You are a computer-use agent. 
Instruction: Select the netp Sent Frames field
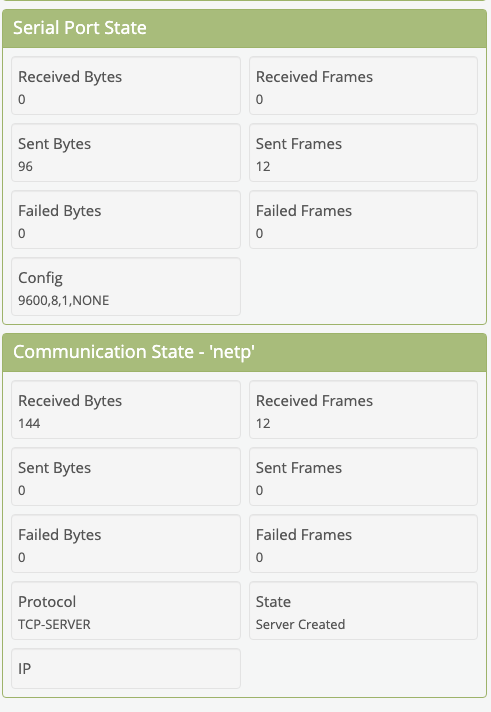click(363, 477)
